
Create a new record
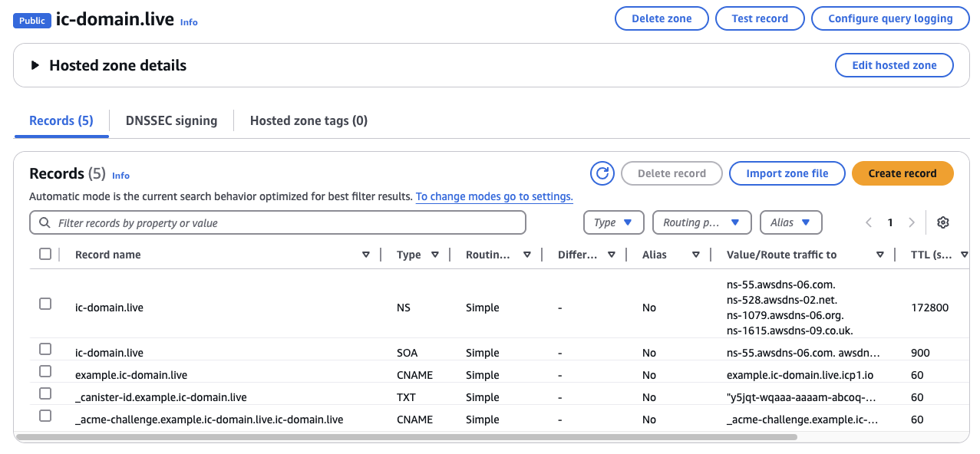click(902, 173)
